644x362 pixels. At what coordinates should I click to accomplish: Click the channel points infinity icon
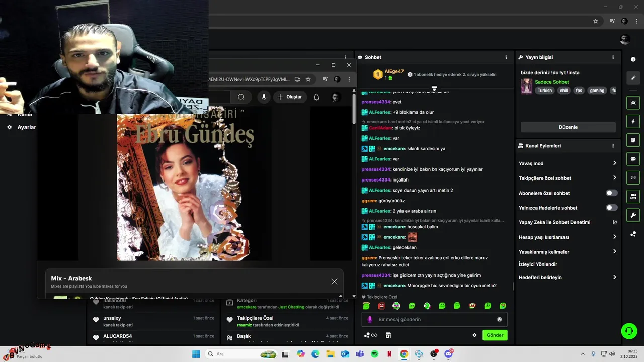371,335
